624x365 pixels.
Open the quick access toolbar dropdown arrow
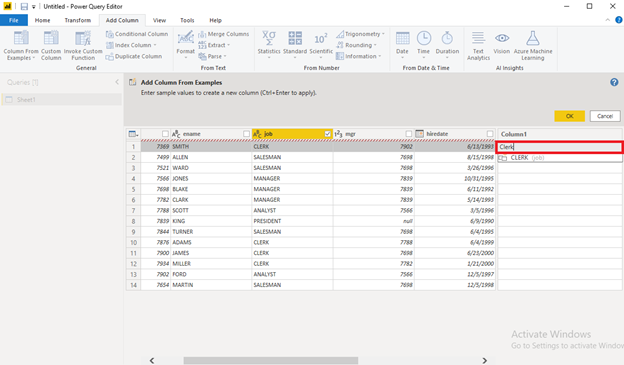[34, 7]
